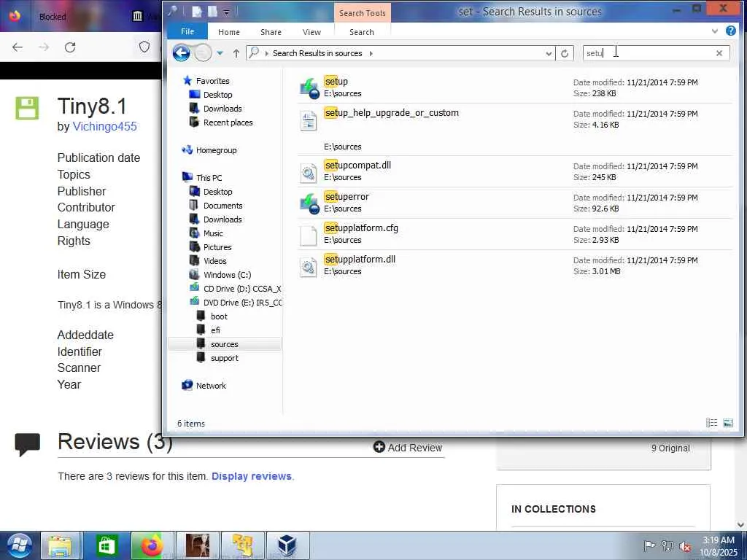Viewport: 747px width, 560px height.
Task: Open Desktop under Favorites
Action: pyautogui.click(x=217, y=95)
